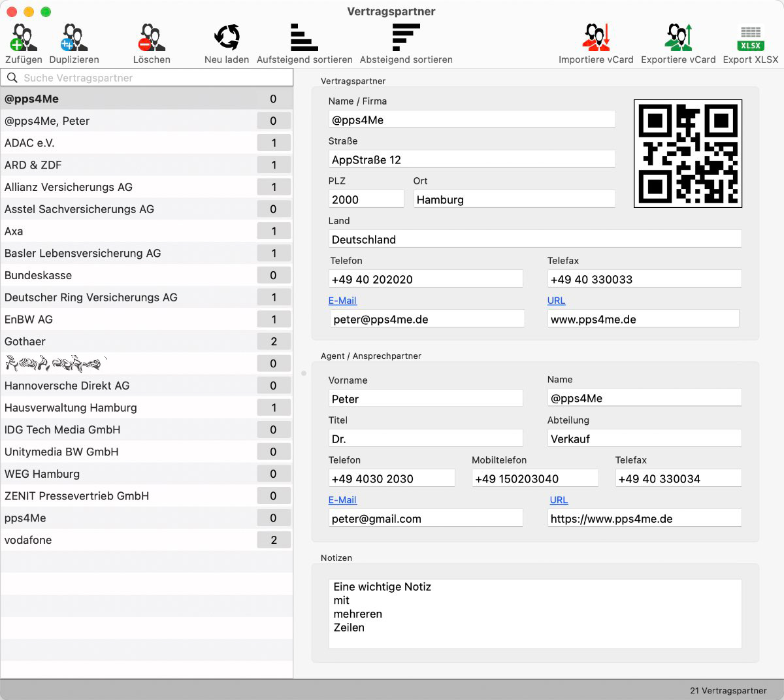Delete partner using Löschen icon
784x700 pixels.
point(152,38)
